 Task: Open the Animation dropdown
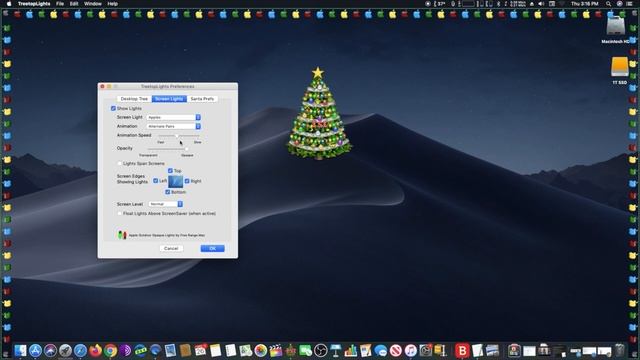(x=173, y=126)
